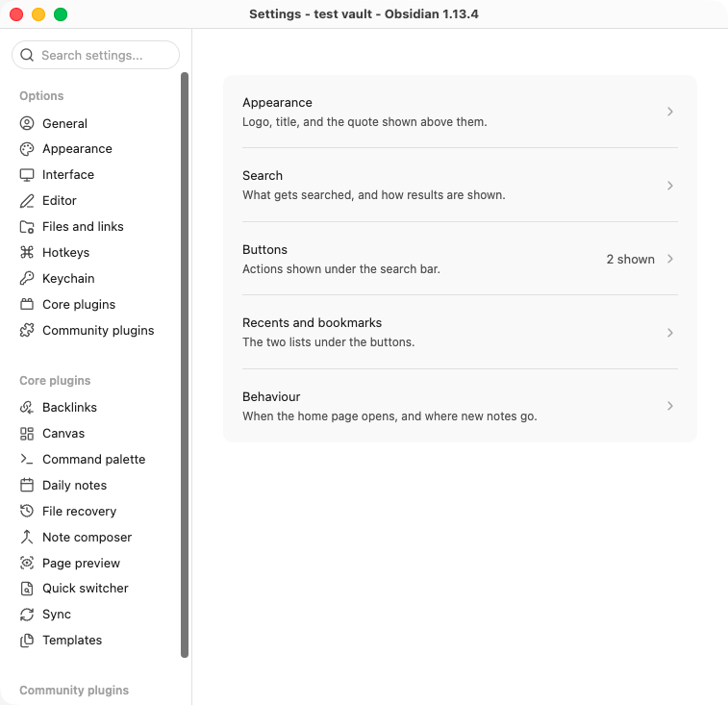Open the Editor settings tab label
728x705 pixels.
click(x=59, y=201)
